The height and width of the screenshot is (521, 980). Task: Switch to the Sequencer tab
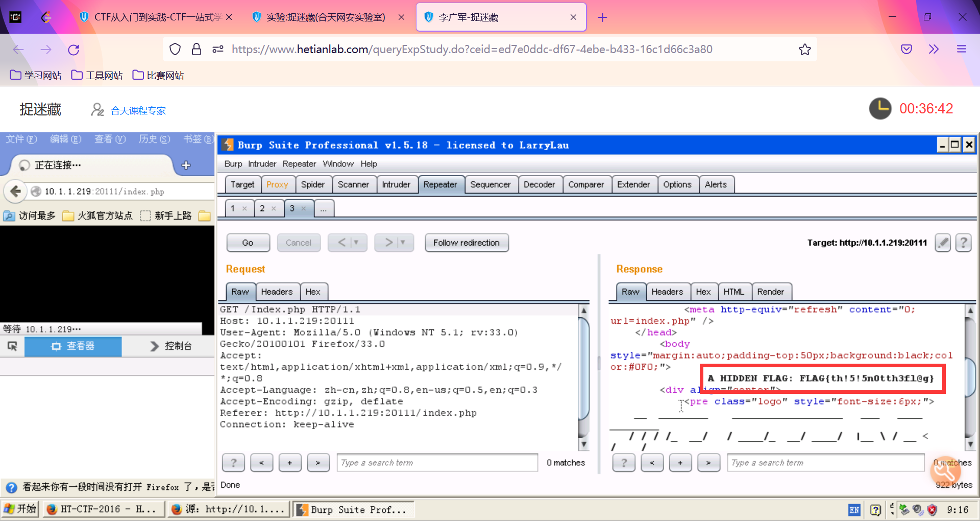pos(491,184)
